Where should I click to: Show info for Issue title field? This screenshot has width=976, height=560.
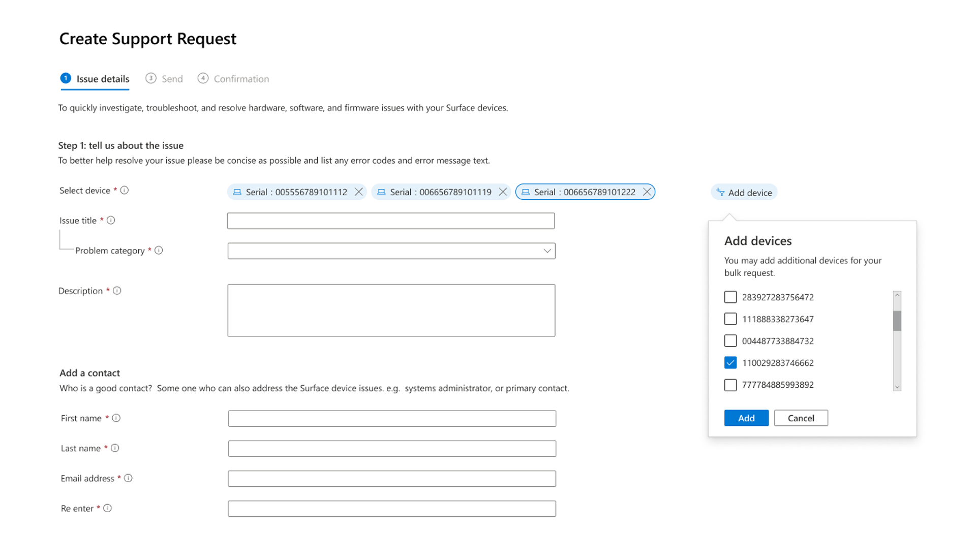(111, 221)
